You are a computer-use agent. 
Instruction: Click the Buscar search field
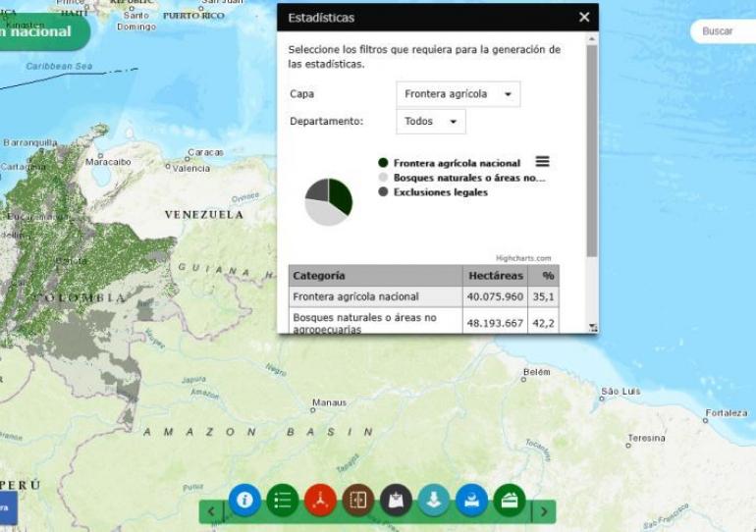click(724, 31)
